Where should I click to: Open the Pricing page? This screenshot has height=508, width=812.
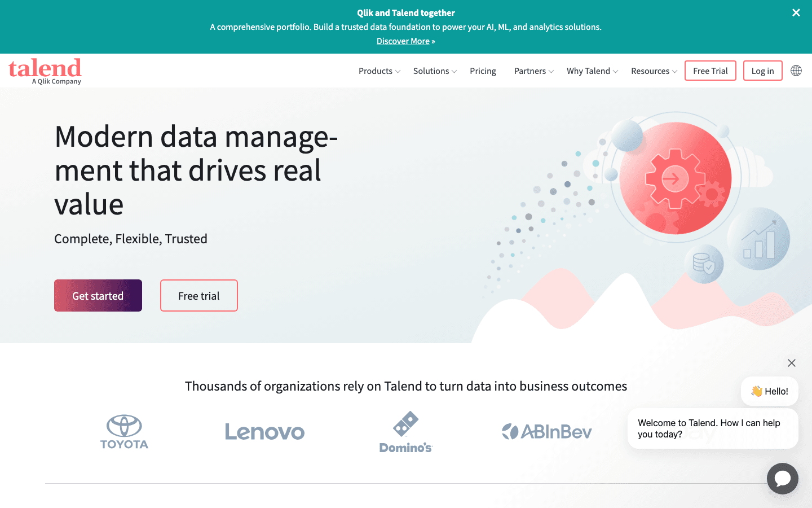(483, 71)
